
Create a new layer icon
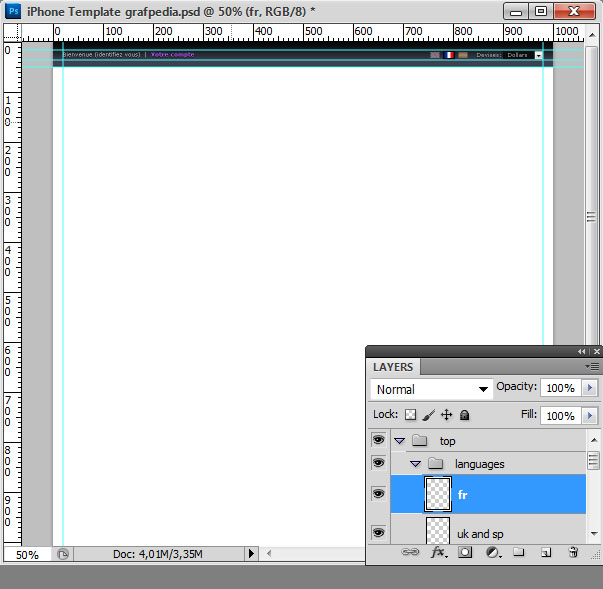point(546,552)
